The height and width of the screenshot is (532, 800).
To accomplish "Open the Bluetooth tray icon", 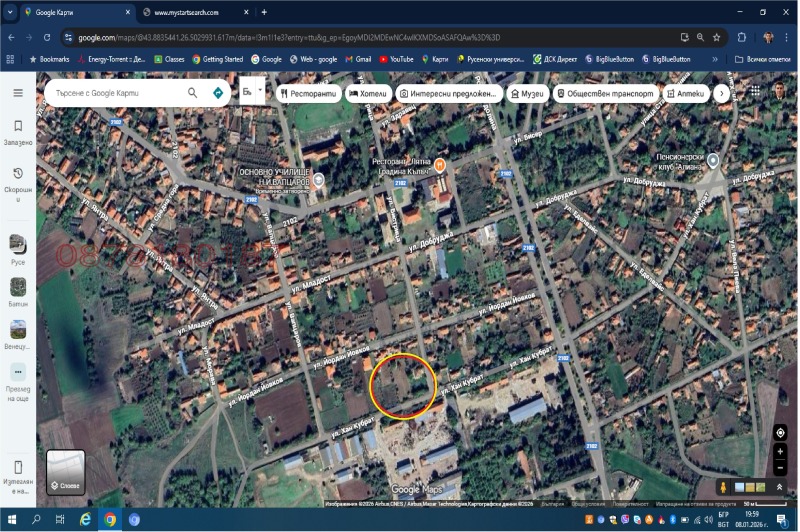I will [x=673, y=520].
